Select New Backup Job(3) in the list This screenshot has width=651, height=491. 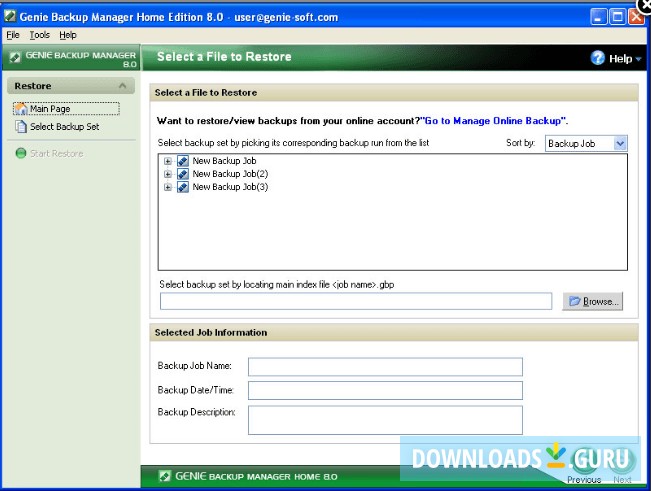(x=230, y=187)
